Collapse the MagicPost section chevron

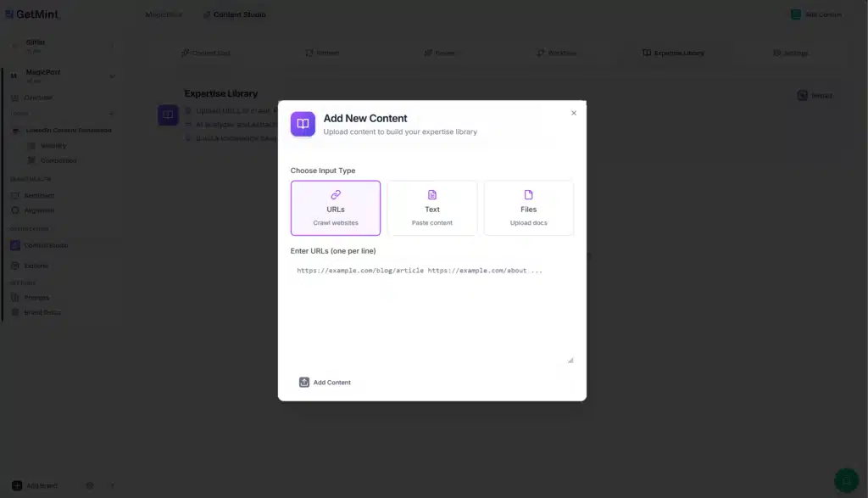[113, 74]
